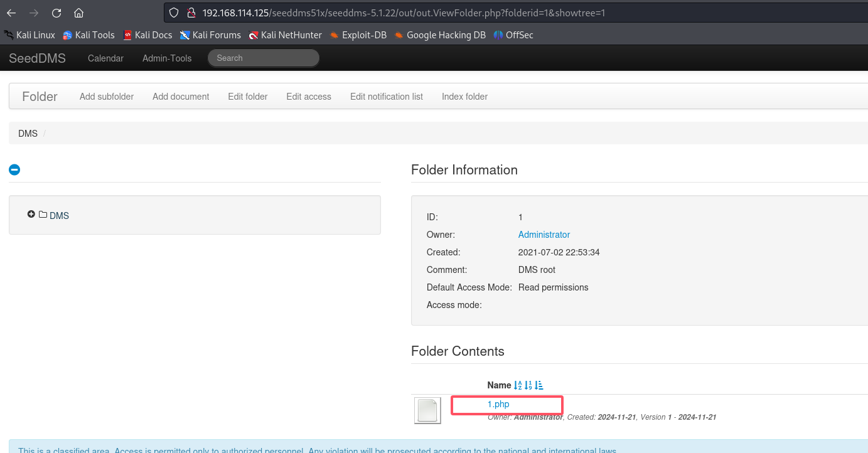This screenshot has height=453, width=868.
Task: Go to browser home page icon
Action: (78, 13)
